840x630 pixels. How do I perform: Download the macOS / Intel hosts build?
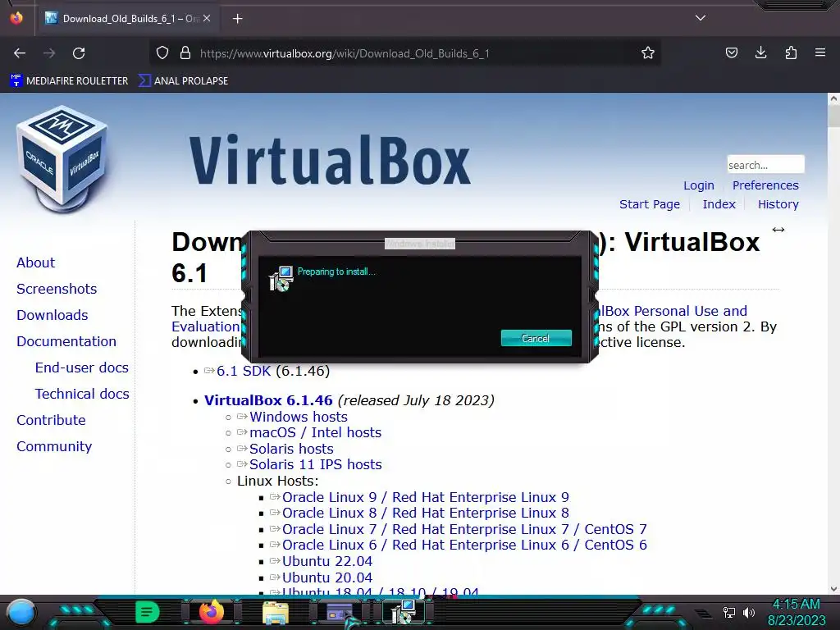[315, 432]
